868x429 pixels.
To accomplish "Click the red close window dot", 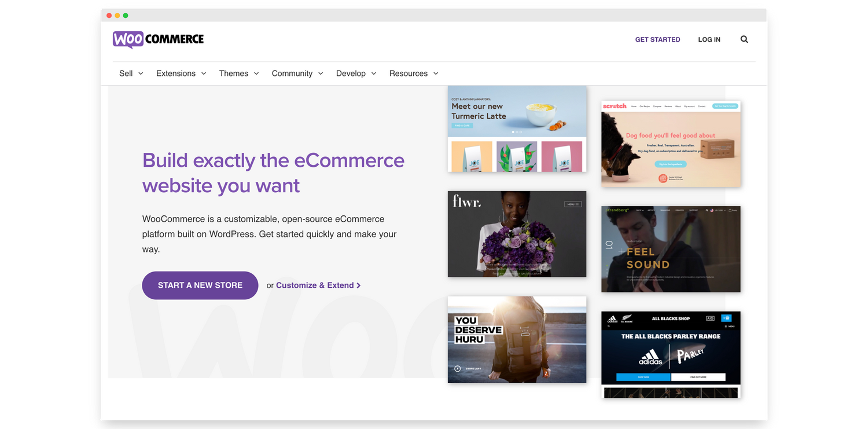I will coord(109,16).
